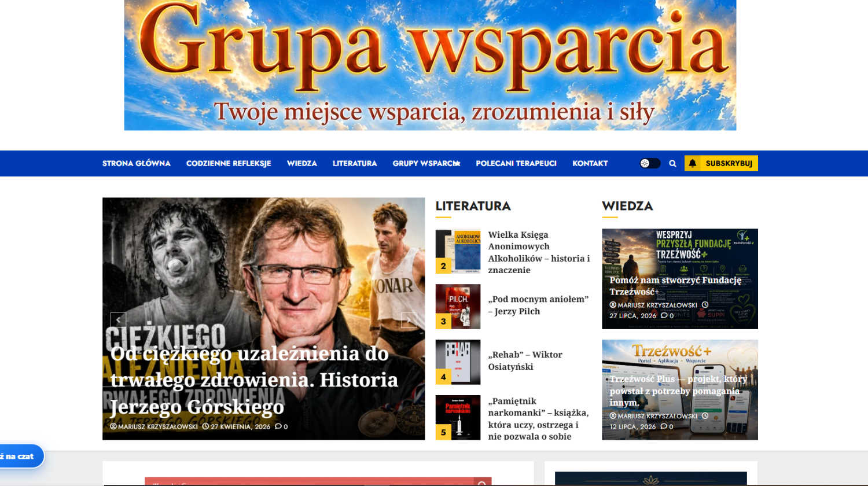Image resolution: width=868 pixels, height=486 pixels.
Task: Show next slide in featured slider
Action: (409, 320)
